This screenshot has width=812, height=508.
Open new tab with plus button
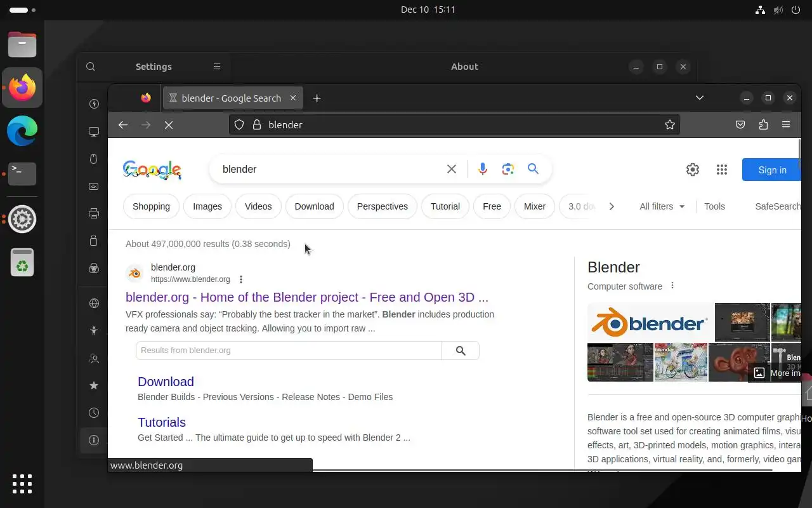pyautogui.click(x=317, y=98)
